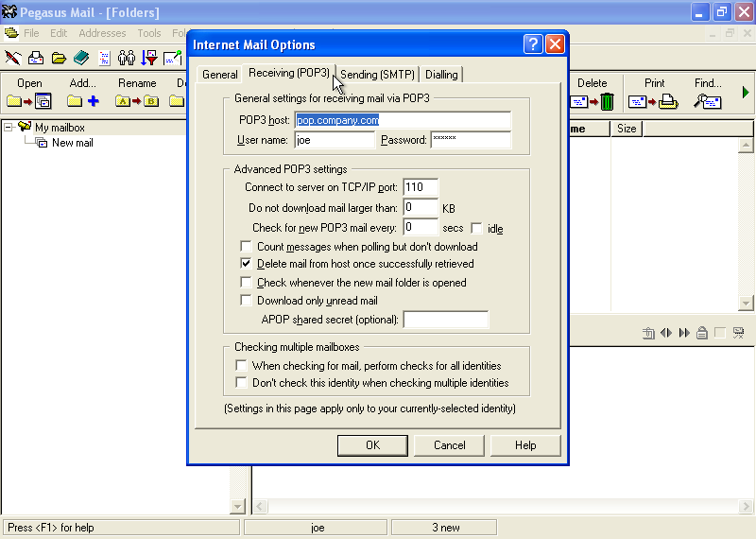Click the Delete message trash button
Screen dimensions: 756x539
(593, 93)
